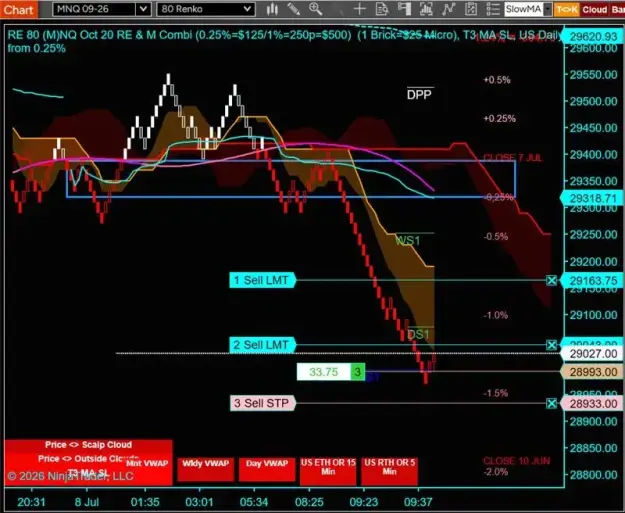
Task: Toggle the Mnt VWAP button
Action: point(147,463)
